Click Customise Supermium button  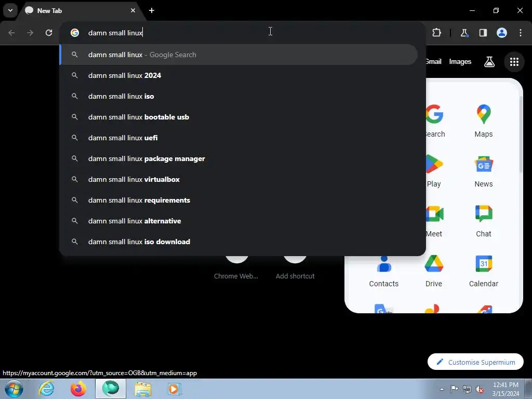point(475,362)
